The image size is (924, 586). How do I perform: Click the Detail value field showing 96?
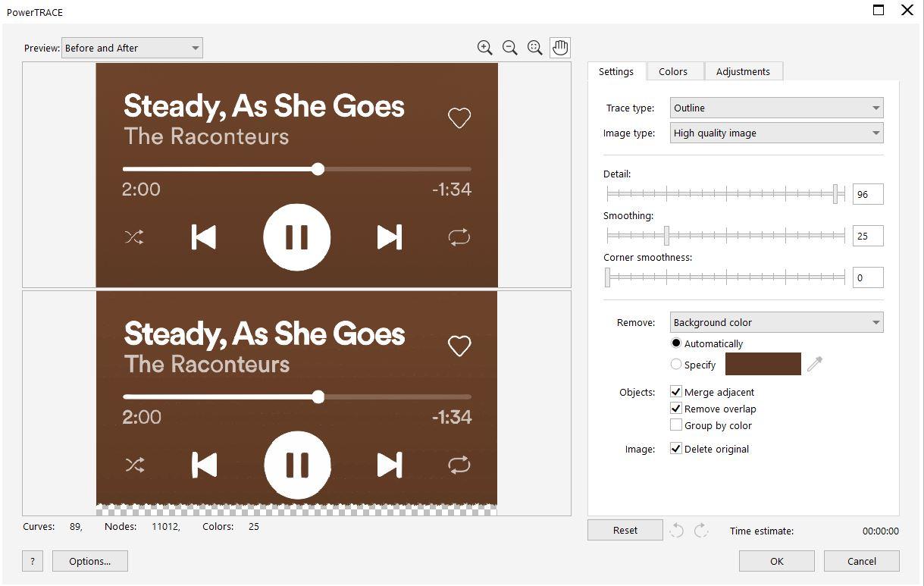tap(868, 194)
